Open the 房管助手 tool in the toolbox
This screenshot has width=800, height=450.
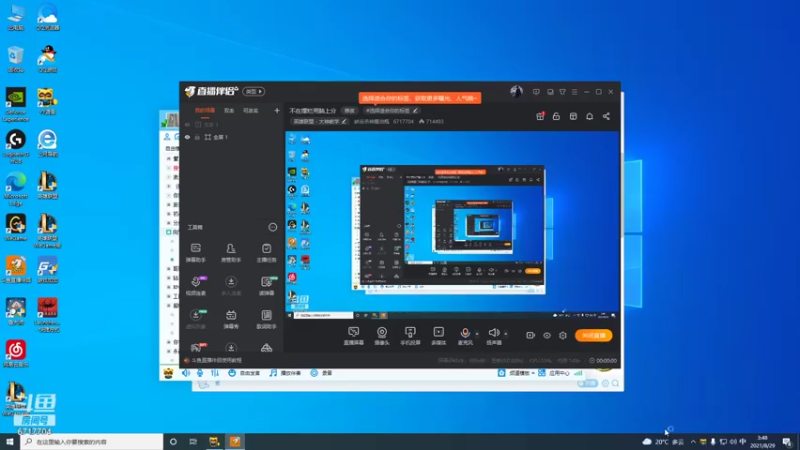[x=231, y=253]
